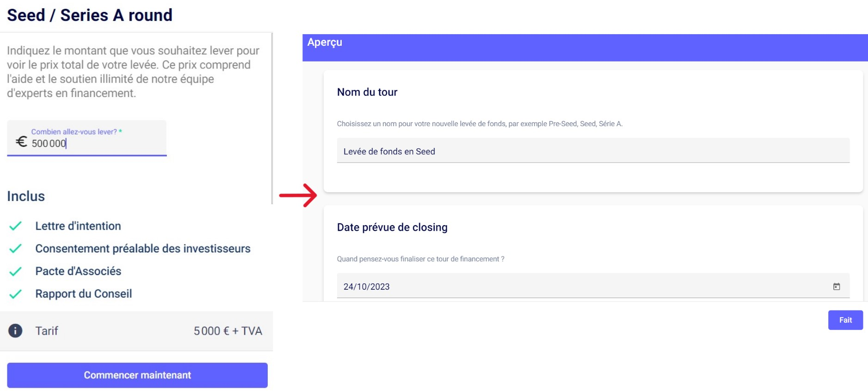This screenshot has height=391, width=868.
Task: Open the calendar picker icon in date field
Action: (x=837, y=287)
